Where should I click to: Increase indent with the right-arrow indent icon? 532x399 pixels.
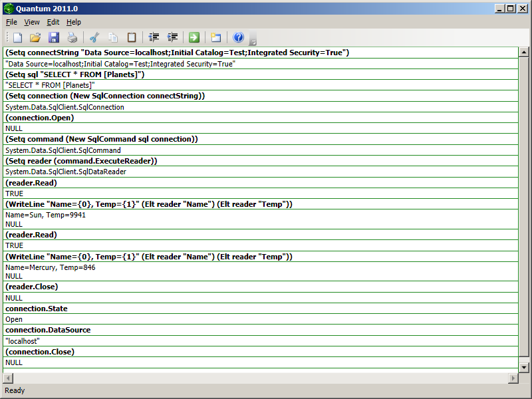coord(172,37)
